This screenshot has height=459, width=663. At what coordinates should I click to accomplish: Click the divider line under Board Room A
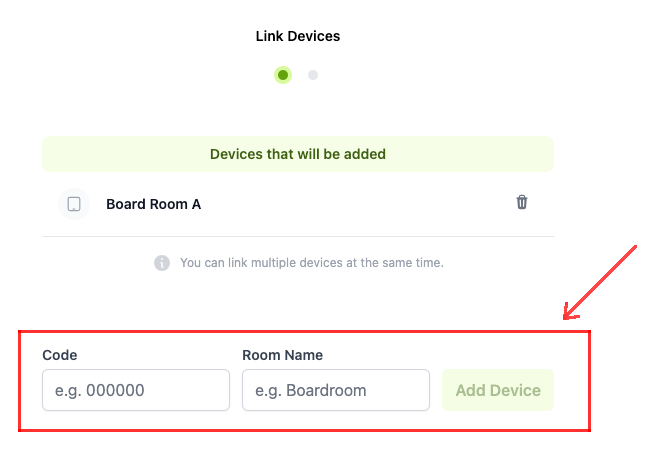click(297, 237)
